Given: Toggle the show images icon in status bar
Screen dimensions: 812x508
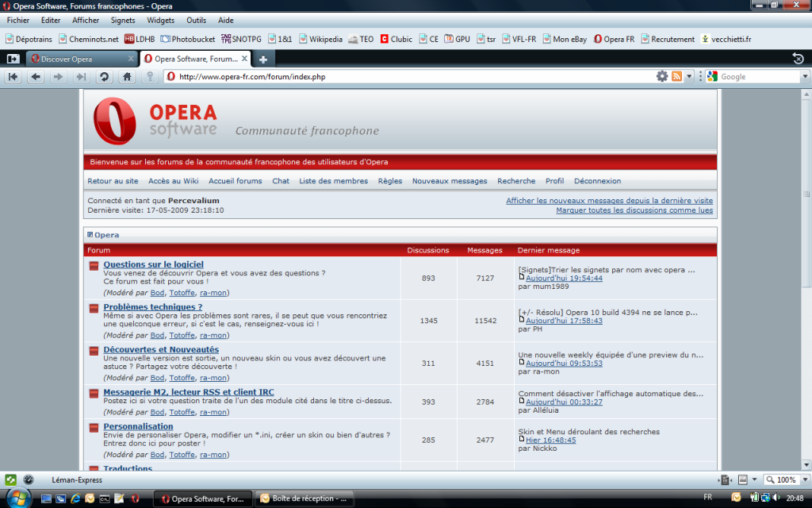Looking at the screenshot, I should [742, 480].
